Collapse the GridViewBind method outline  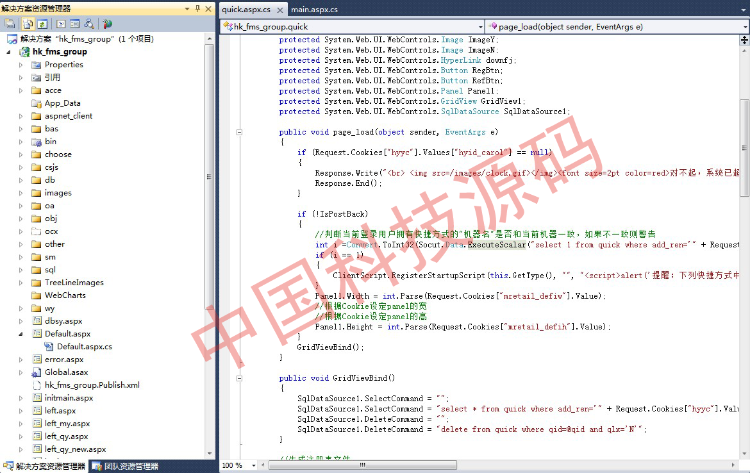(240, 378)
